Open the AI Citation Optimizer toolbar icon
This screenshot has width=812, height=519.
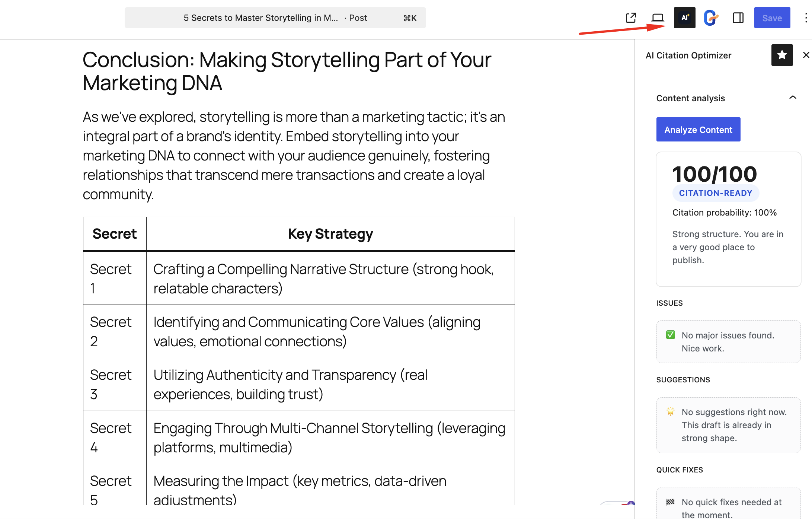click(x=684, y=17)
